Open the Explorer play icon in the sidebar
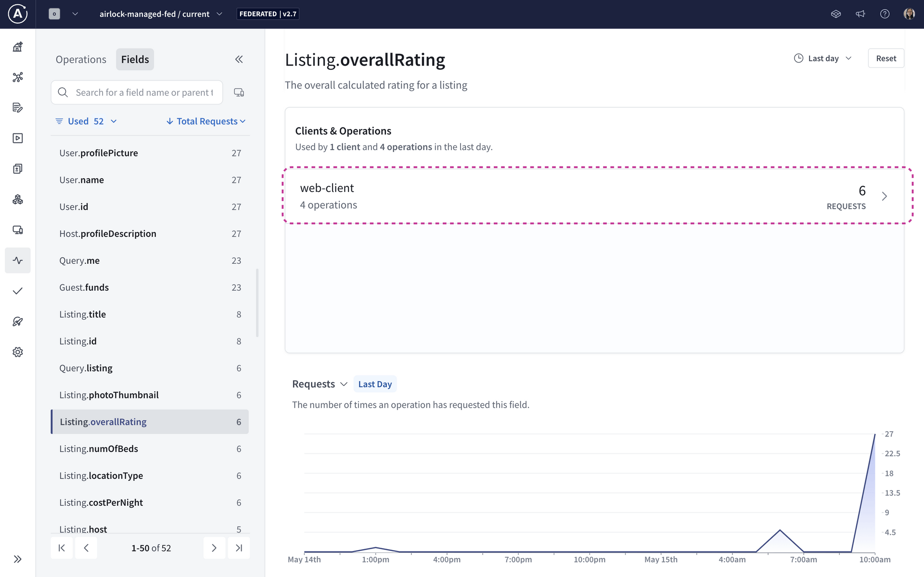This screenshot has height=577, width=924. [18, 138]
